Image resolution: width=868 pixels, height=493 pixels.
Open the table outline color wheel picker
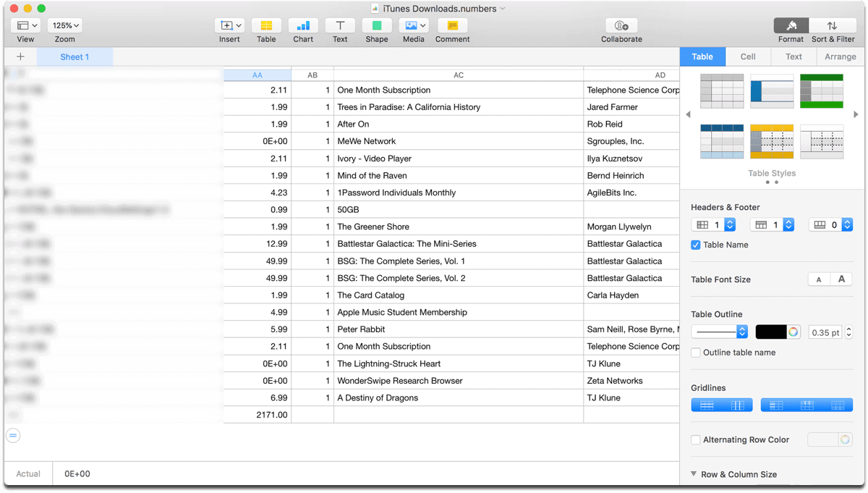(x=793, y=332)
